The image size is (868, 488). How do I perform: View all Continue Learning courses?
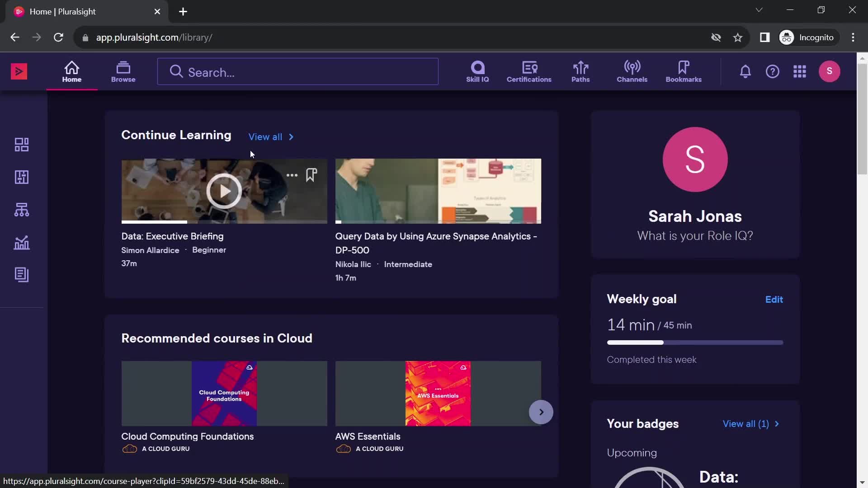[x=271, y=137]
